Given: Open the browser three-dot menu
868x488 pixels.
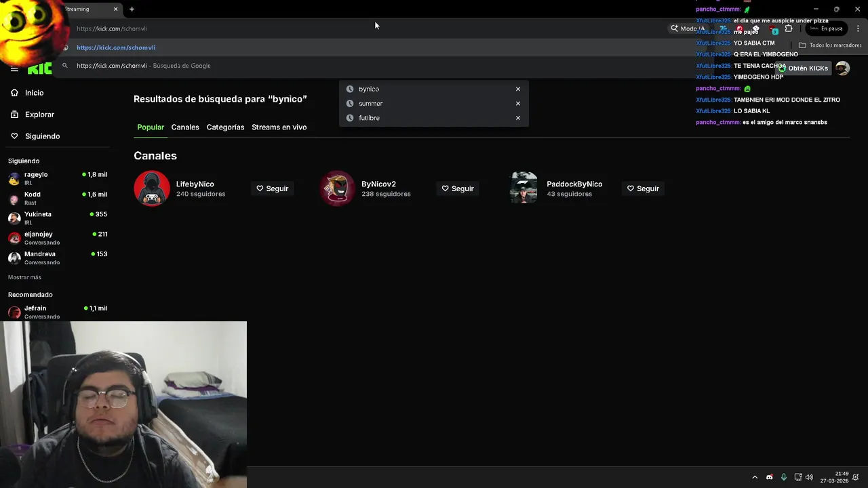Looking at the screenshot, I should point(858,28).
